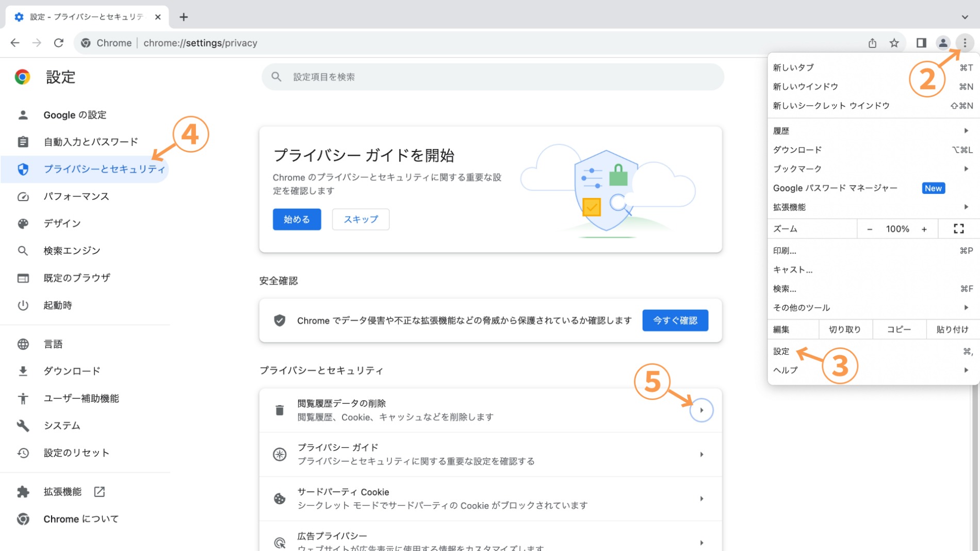Select プライバシーとセキュリティ in the sidebar
980x551 pixels.
pyautogui.click(x=85, y=169)
